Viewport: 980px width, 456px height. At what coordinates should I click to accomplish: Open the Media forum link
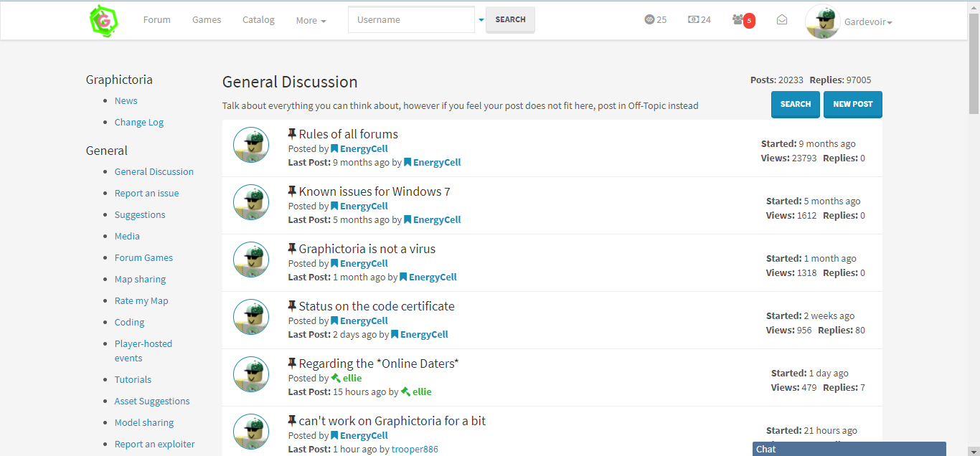(x=127, y=237)
